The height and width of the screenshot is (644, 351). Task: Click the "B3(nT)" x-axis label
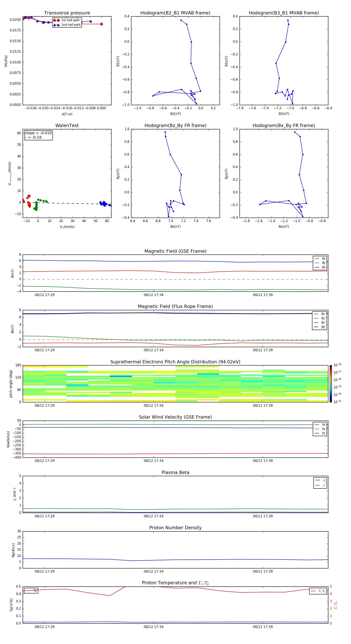[x=284, y=114]
